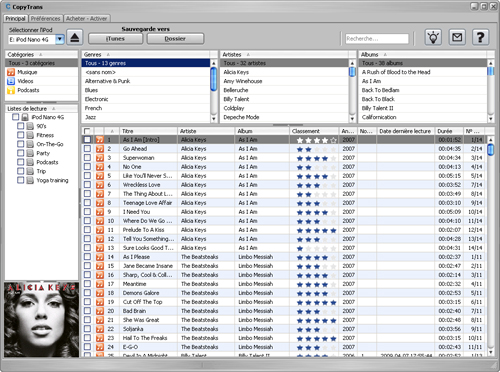Check the box for Hail To The Freaks
The image size is (500, 372).
point(87,338)
